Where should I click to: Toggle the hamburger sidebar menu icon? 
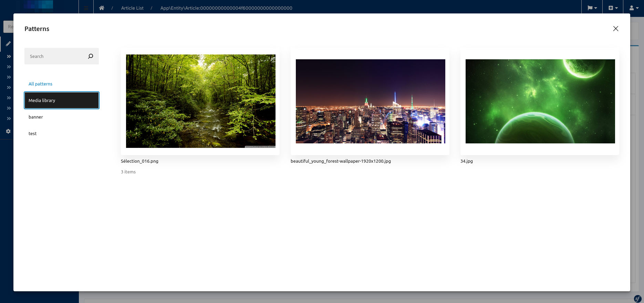pyautogui.click(x=86, y=8)
